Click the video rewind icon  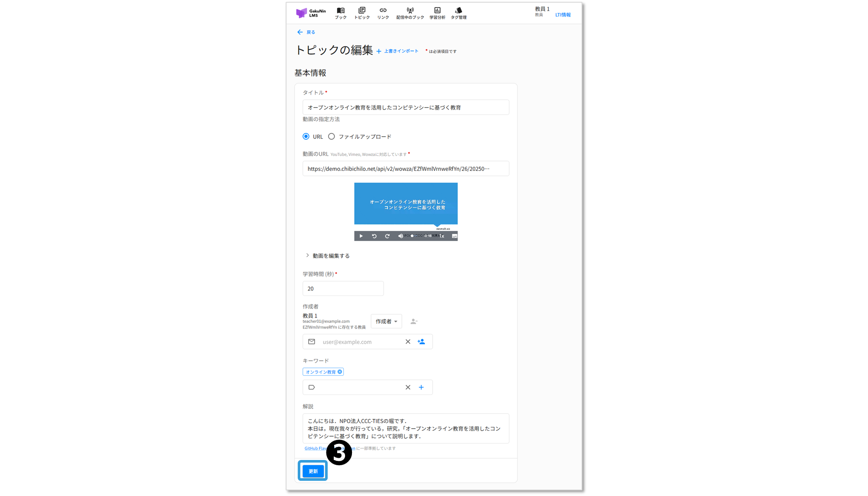374,236
